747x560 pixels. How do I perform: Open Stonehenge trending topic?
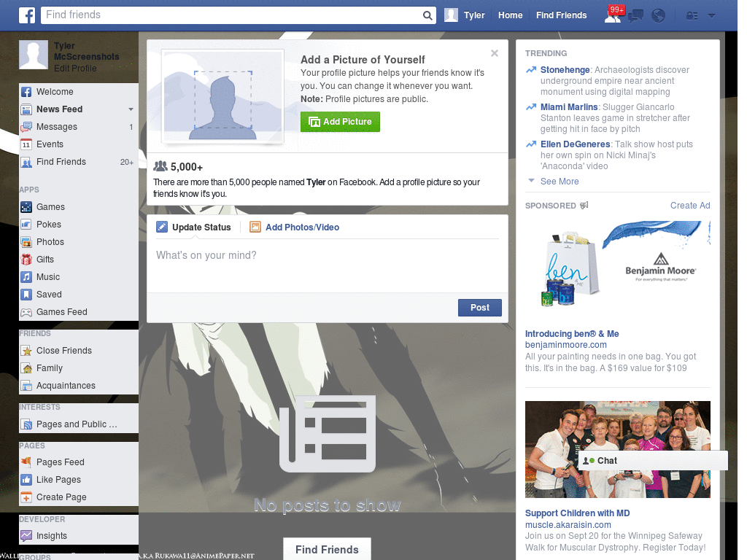pos(565,70)
